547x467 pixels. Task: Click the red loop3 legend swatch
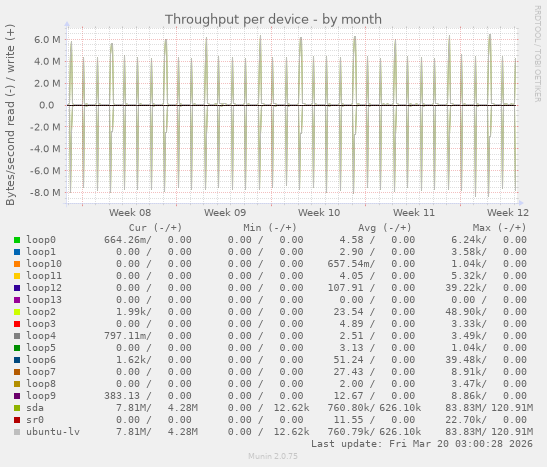point(17,324)
